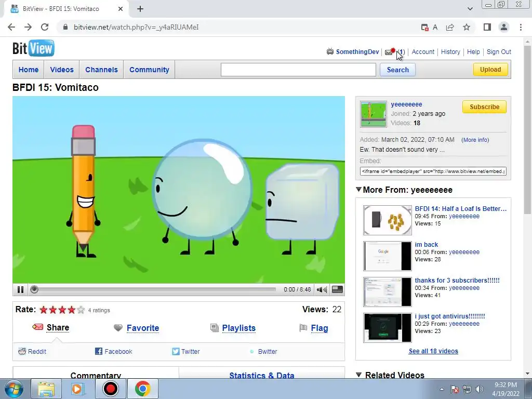Go to the Channels tab
Image resolution: width=532 pixels, height=399 pixels.
click(x=101, y=70)
